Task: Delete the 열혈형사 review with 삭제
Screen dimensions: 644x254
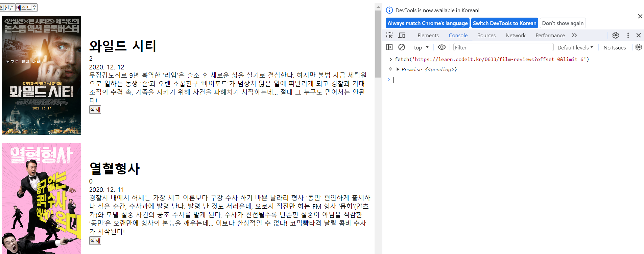Action: (x=95, y=240)
